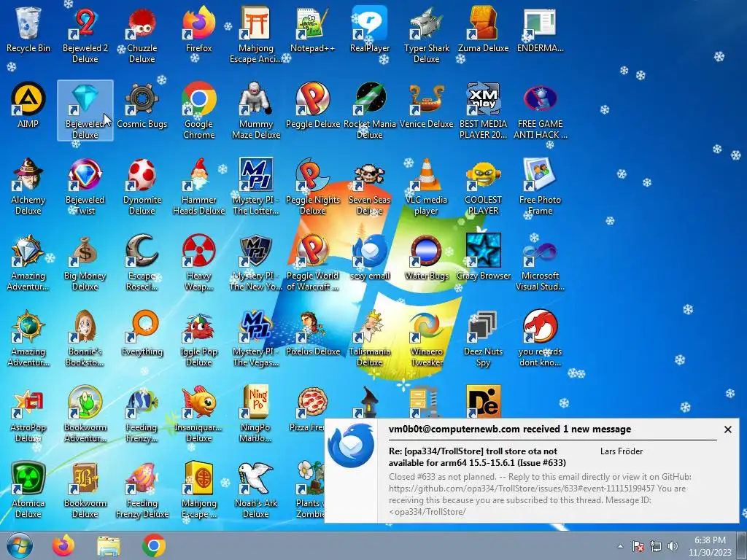Select the Google Chrome desktop shortcut
Viewport: 747px width, 560px height.
[x=199, y=111]
